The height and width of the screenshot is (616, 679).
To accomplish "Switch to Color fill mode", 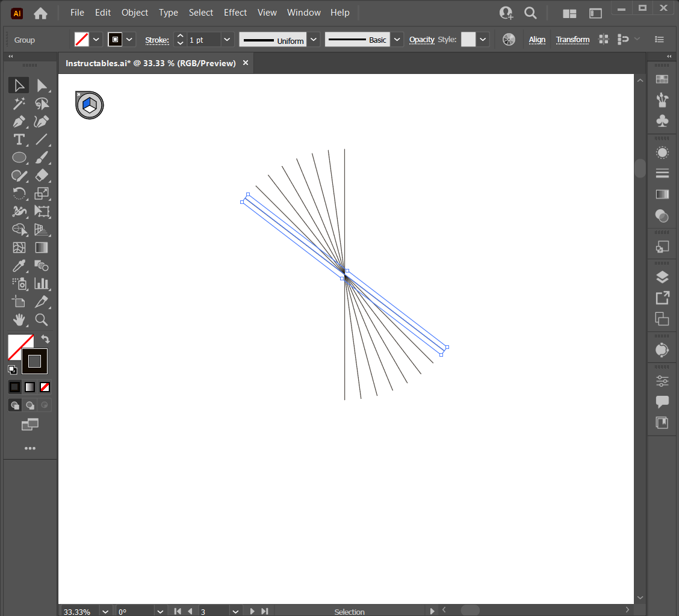I will (x=14, y=387).
